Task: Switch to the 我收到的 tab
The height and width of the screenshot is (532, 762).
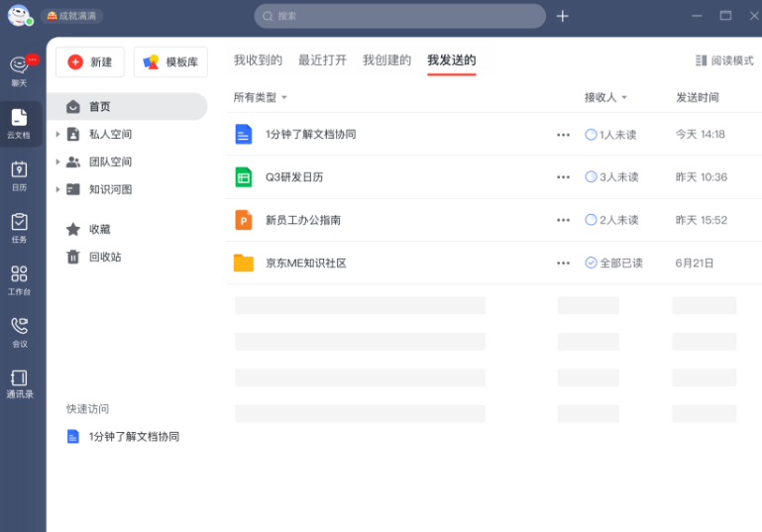Action: pos(258,60)
